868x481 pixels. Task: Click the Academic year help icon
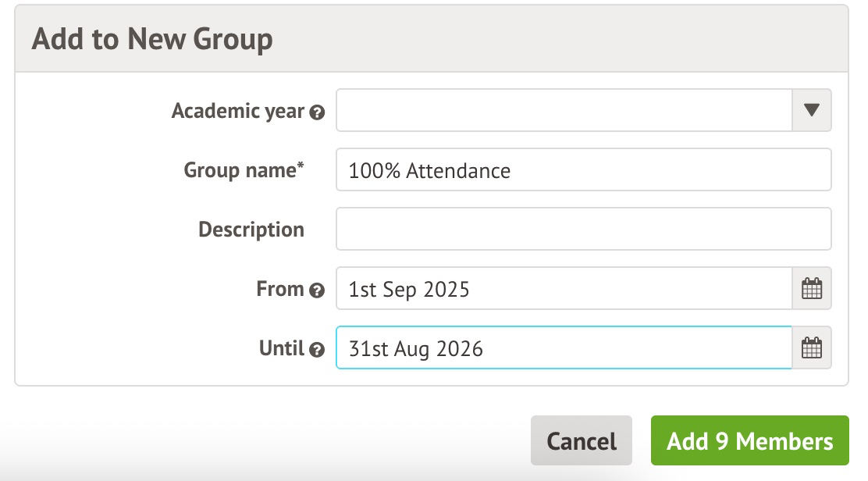(x=316, y=112)
